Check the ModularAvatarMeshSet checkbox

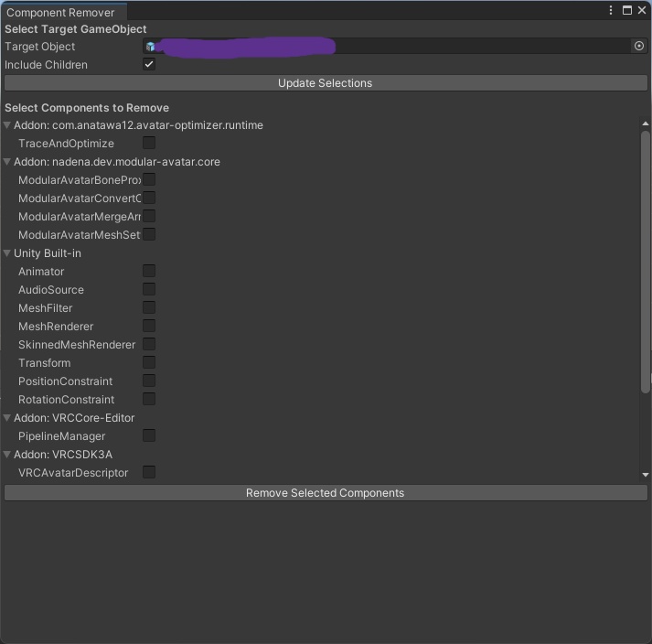(149, 234)
